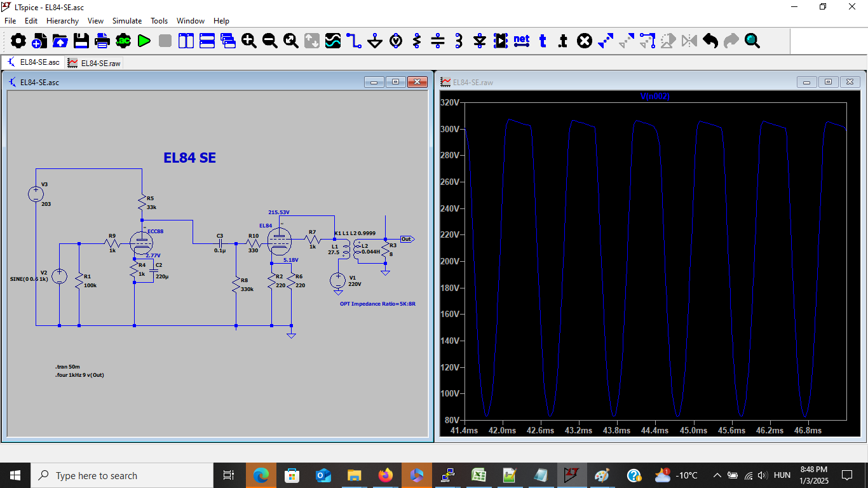Screen dimensions: 868x488
Task: Select the Resistor placement tool
Action: (417, 41)
